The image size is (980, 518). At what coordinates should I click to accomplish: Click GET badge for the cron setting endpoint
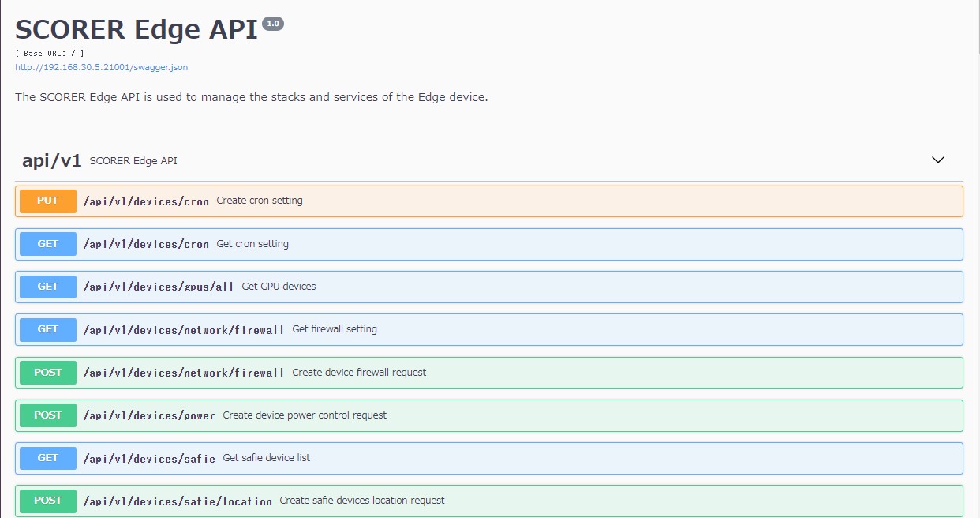tap(48, 244)
